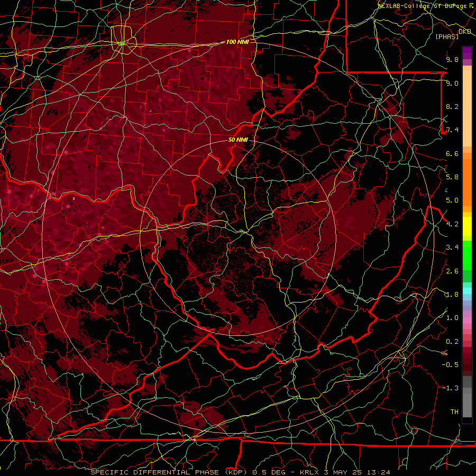Click the -0.5 value on the color scale
This screenshot has width=476, height=476.
coord(450,365)
